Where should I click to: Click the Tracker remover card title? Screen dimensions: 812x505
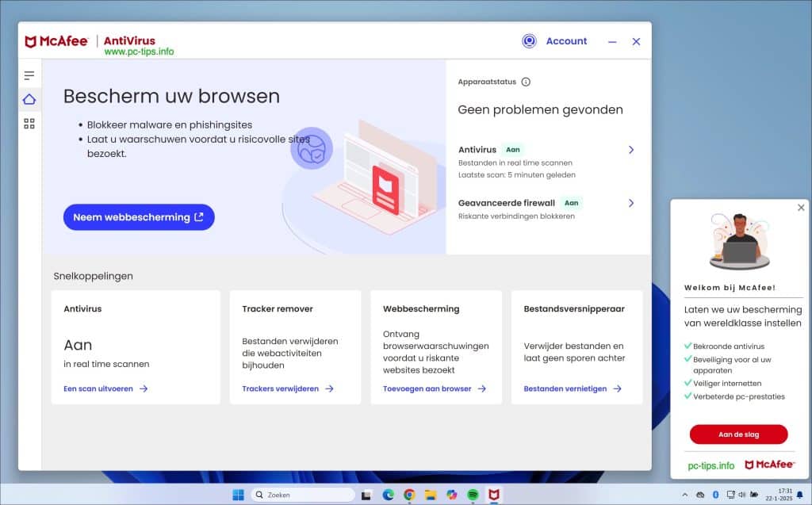point(278,308)
